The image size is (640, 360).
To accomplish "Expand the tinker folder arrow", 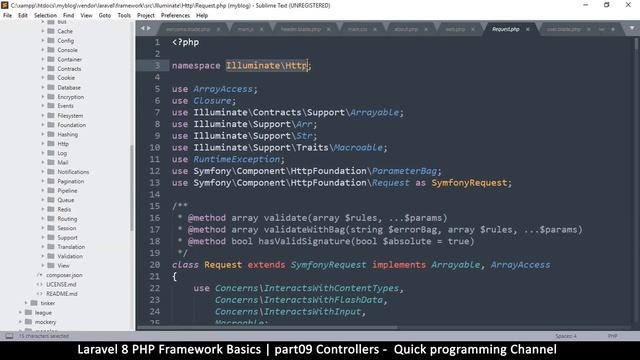I will 26,303.
